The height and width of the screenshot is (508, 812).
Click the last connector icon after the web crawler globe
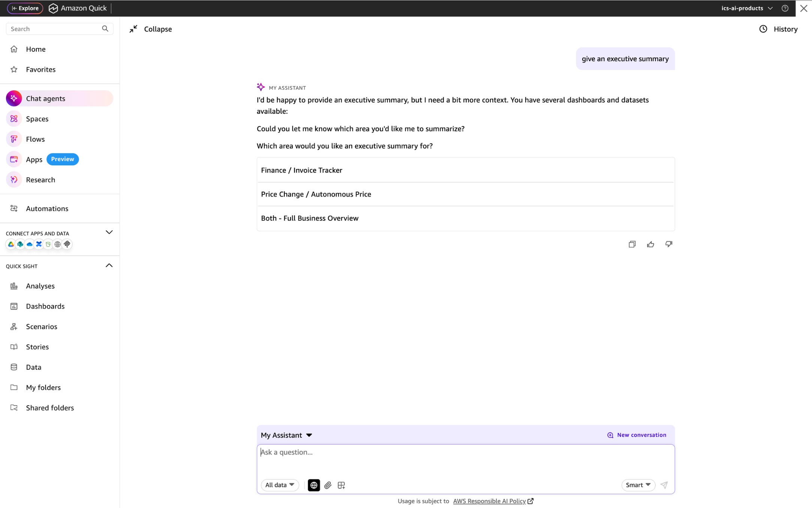tap(67, 244)
